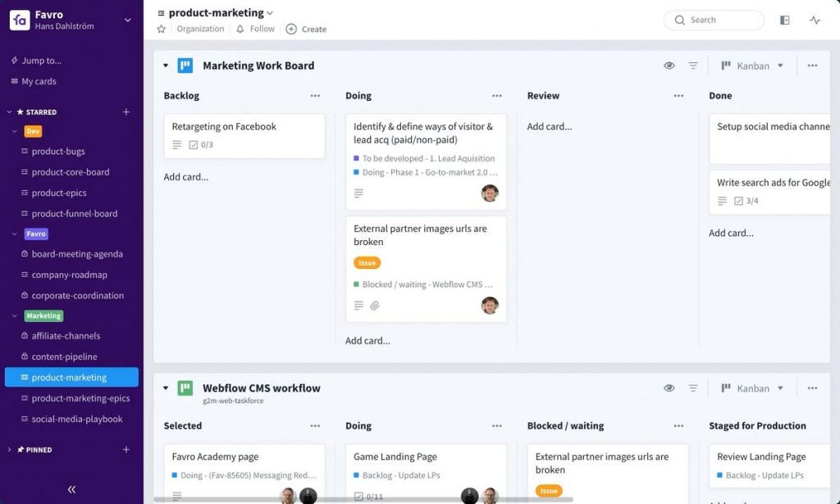Screen dimensions: 840x504
Task: Open the options menu for the Backlog column
Action: tap(315, 95)
